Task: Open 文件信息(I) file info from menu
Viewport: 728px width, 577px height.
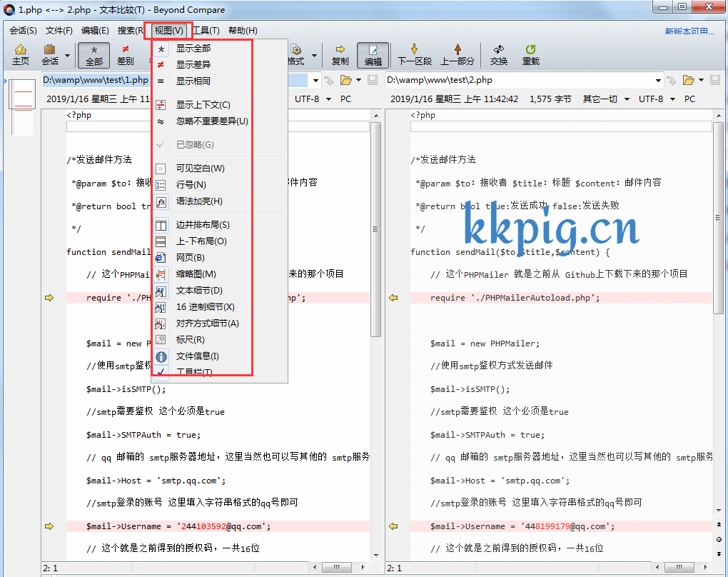Action: (220, 356)
